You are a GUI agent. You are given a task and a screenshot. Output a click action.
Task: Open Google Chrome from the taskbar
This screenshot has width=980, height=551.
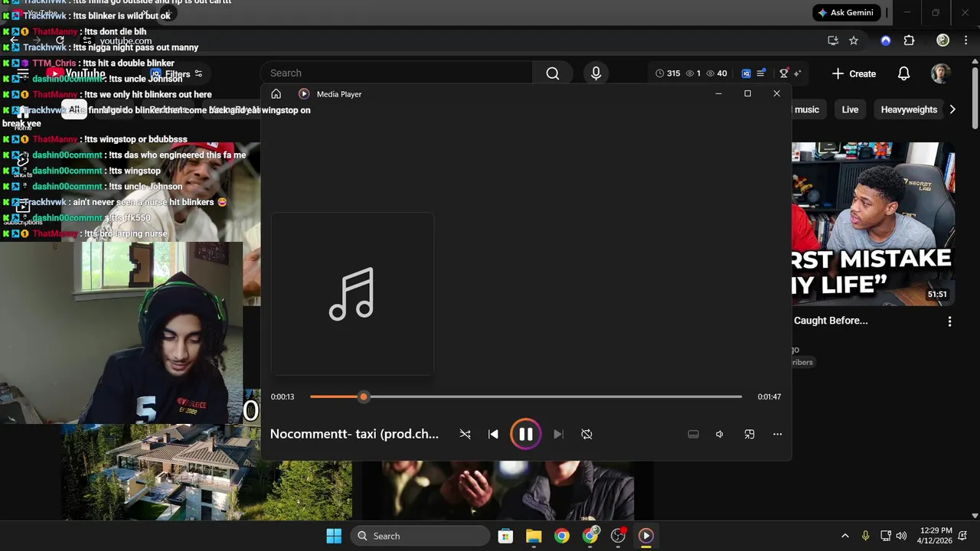tap(562, 536)
